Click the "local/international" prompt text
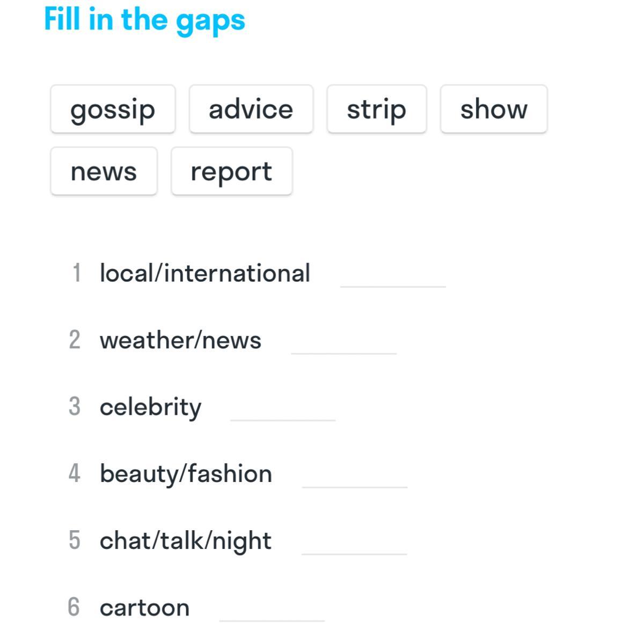 coord(205,273)
